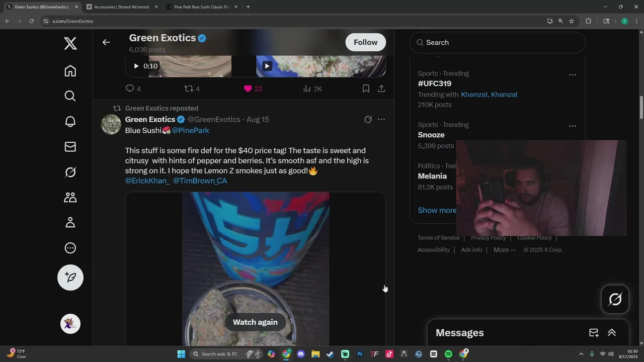Image resolution: width=644 pixels, height=362 pixels.
Task: Switch to the Pine Park Blue Sushi tab
Action: point(201,7)
